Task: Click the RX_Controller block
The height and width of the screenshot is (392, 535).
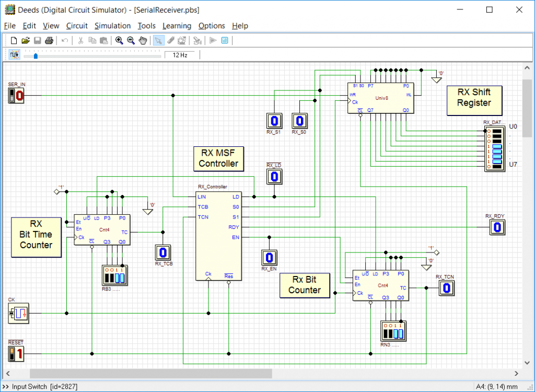Action: pyautogui.click(x=219, y=235)
